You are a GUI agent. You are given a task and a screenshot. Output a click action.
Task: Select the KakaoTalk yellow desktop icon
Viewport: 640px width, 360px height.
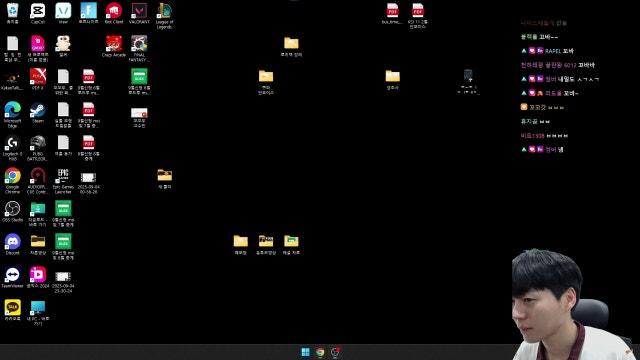(12, 310)
